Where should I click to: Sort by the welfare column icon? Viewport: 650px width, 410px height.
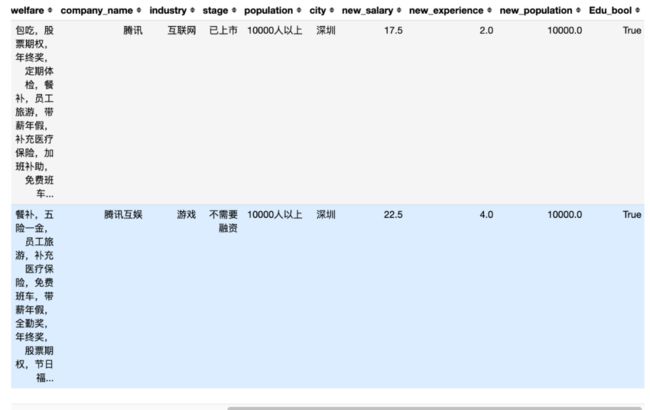tap(50, 10)
